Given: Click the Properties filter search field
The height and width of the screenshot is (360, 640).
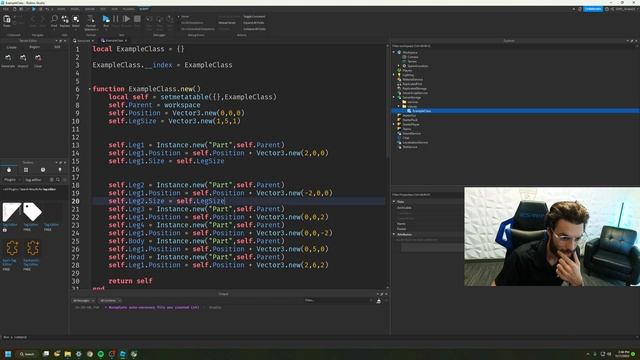Looking at the screenshot, I should [427, 195].
